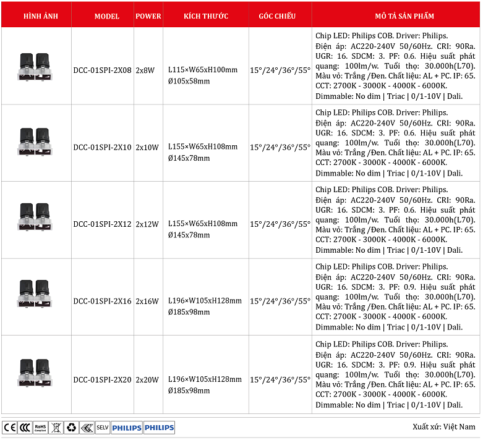This screenshot has height=448, width=483.
Task: Click the GÓC CHIẾU column header
Action: 277,16
